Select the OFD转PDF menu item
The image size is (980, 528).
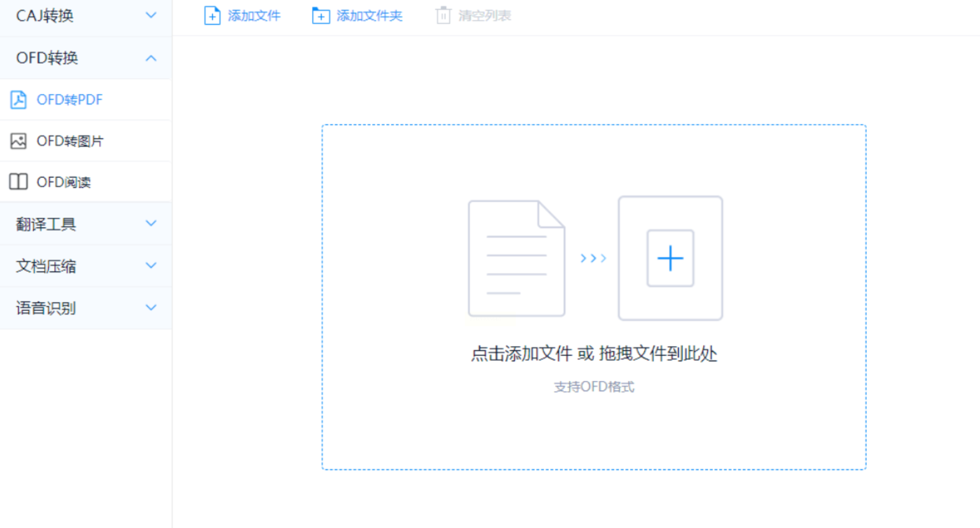[70, 100]
